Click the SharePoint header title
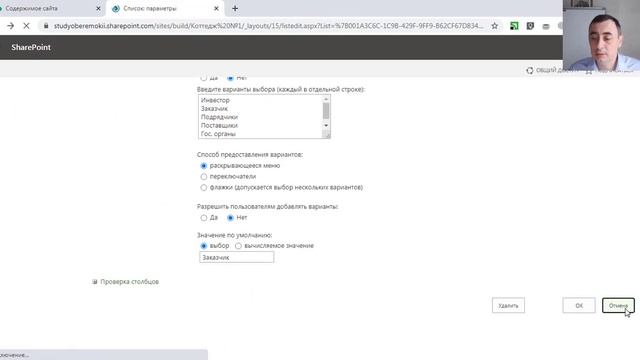This screenshot has height=360, width=640. tap(31, 47)
